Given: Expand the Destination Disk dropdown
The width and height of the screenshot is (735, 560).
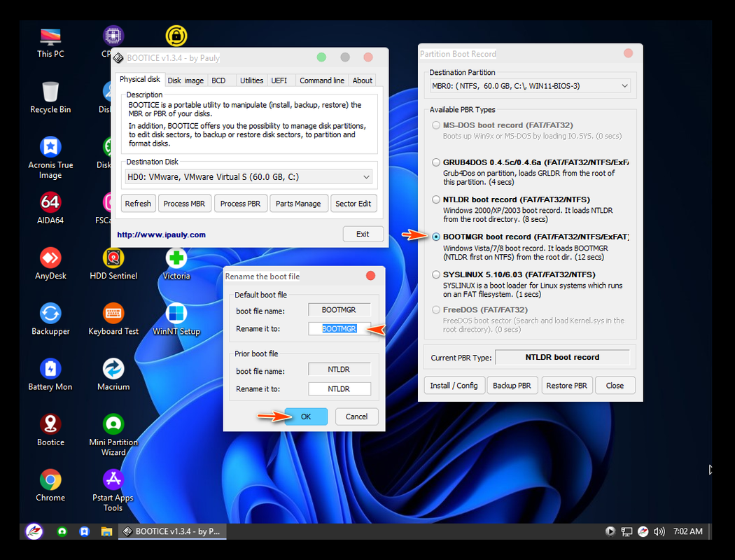Looking at the screenshot, I should pyautogui.click(x=367, y=177).
